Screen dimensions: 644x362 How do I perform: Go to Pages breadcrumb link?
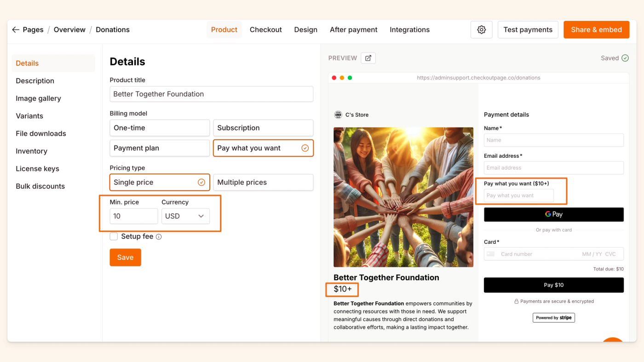point(33,29)
